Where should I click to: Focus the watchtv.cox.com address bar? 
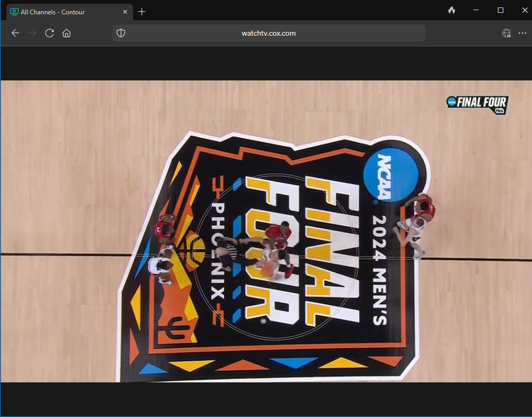click(269, 33)
